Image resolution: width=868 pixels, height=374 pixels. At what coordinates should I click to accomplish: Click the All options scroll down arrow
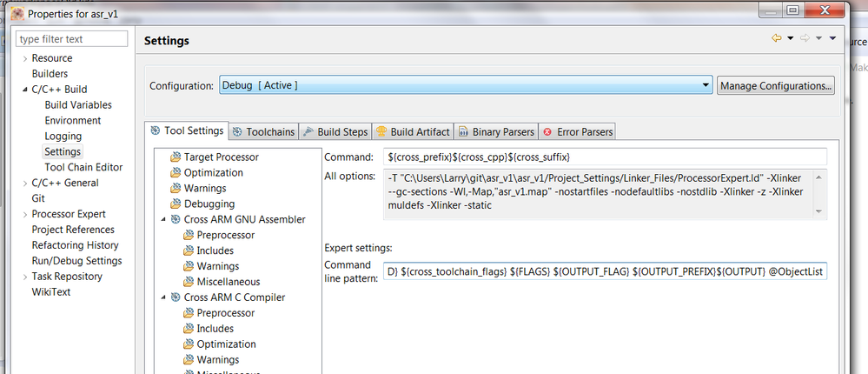[x=818, y=211]
